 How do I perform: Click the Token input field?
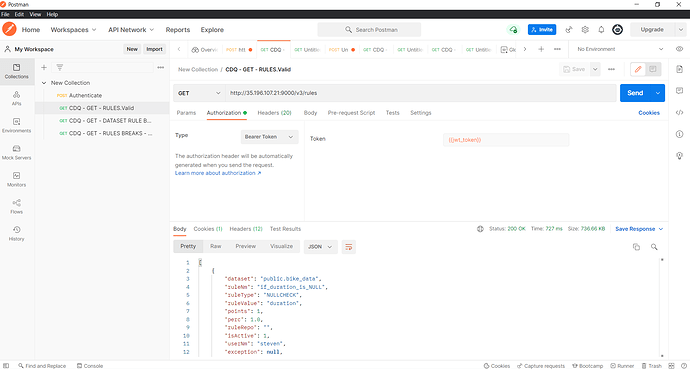point(506,140)
